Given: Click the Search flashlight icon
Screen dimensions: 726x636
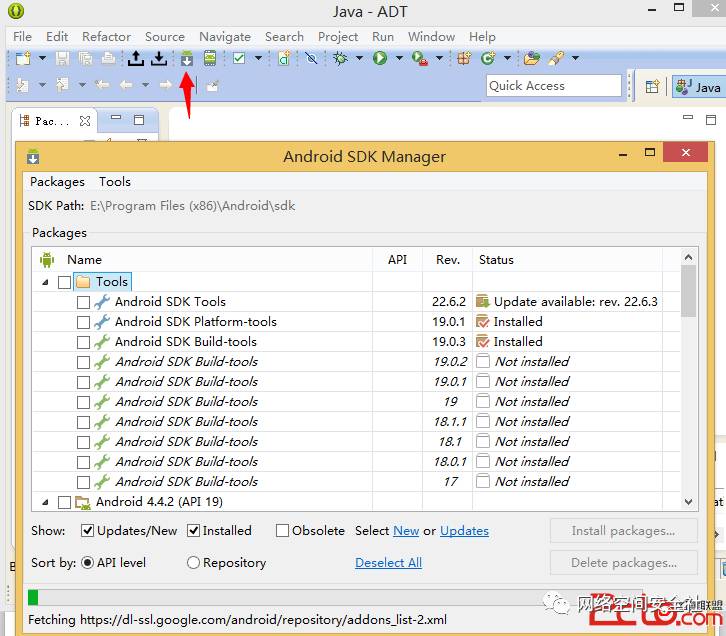Looking at the screenshot, I should pos(556,58).
